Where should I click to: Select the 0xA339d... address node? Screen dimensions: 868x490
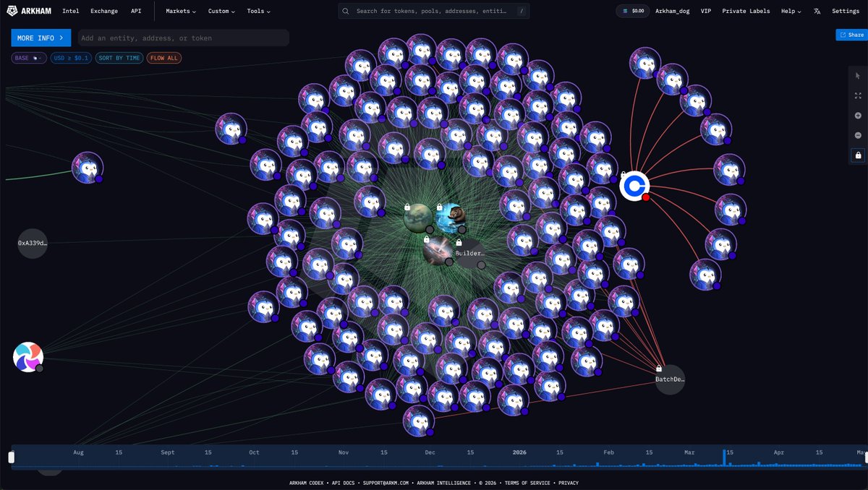point(33,244)
